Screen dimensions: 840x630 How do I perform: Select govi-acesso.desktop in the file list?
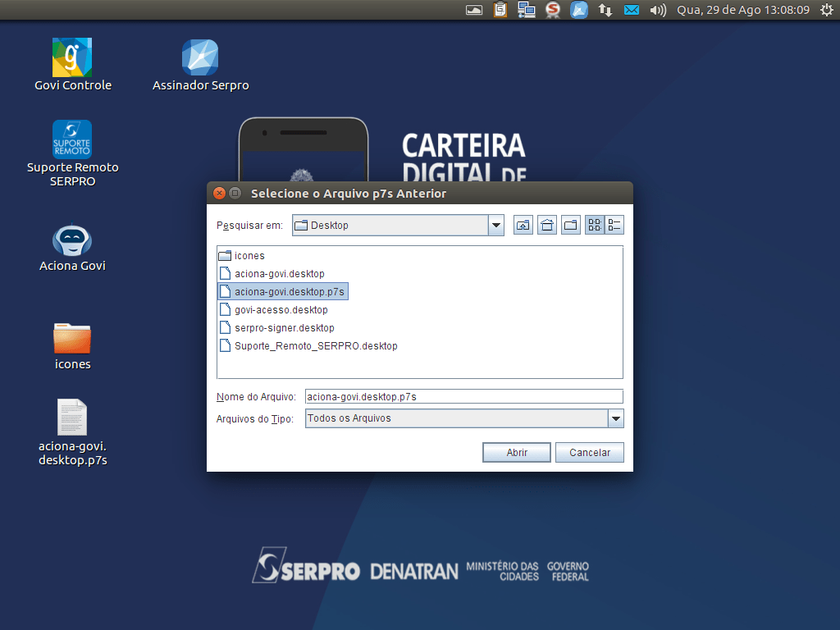pyautogui.click(x=274, y=310)
